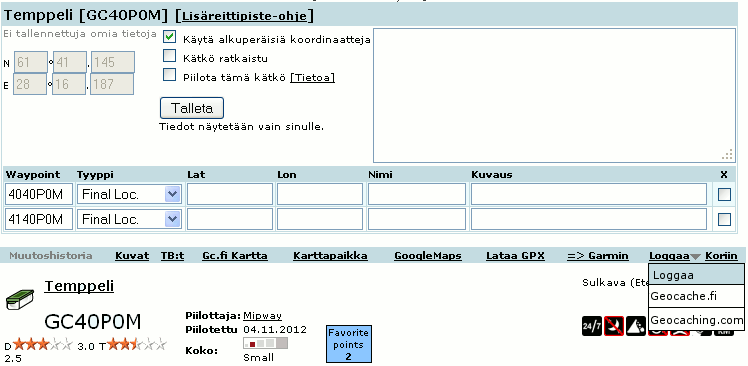Open the Temppeli cache title link

[x=79, y=286]
